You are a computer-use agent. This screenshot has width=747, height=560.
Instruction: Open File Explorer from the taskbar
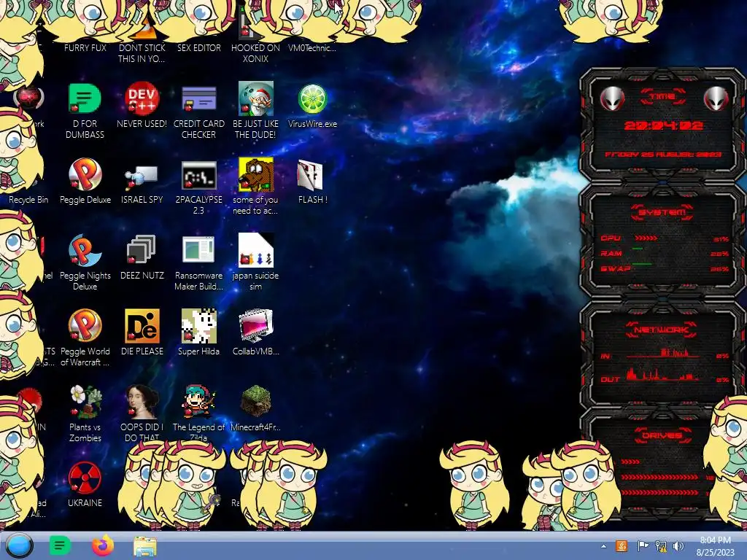pyautogui.click(x=145, y=546)
